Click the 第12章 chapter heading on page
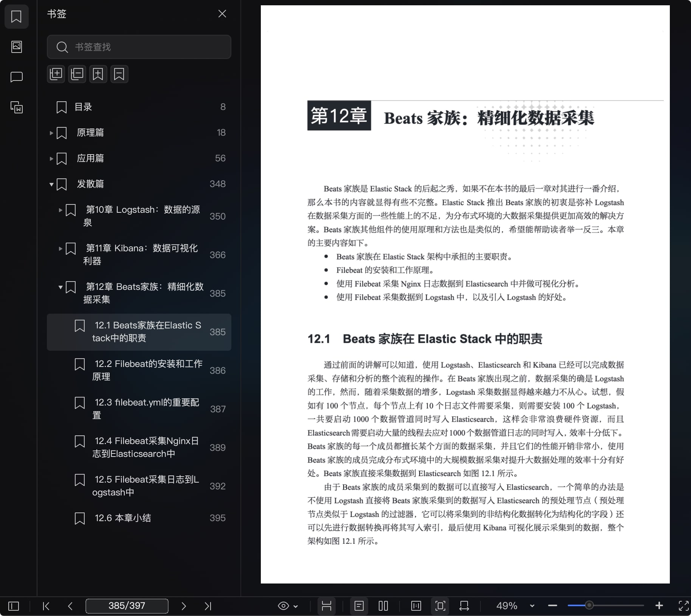The image size is (691, 616). tap(451, 116)
